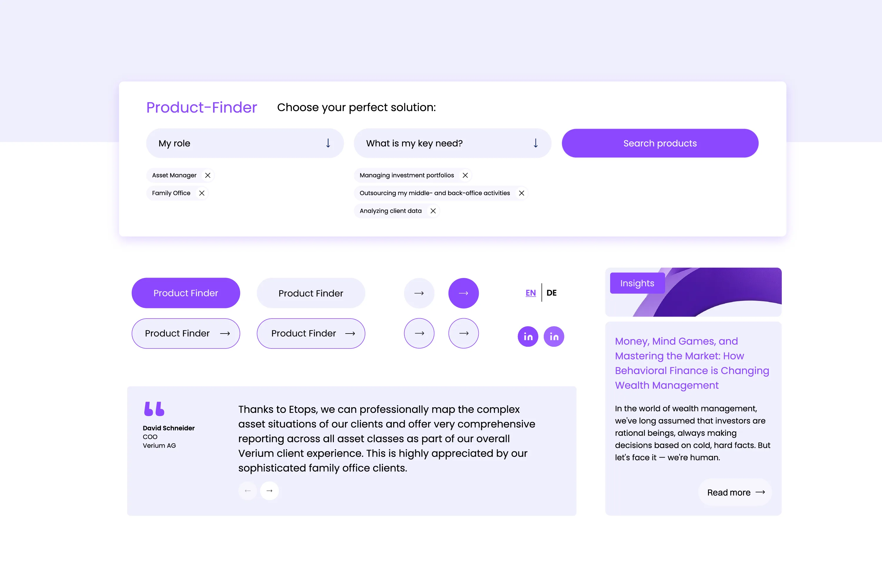This screenshot has height=588, width=882.
Task: Open the Insights tag label
Action: point(637,283)
